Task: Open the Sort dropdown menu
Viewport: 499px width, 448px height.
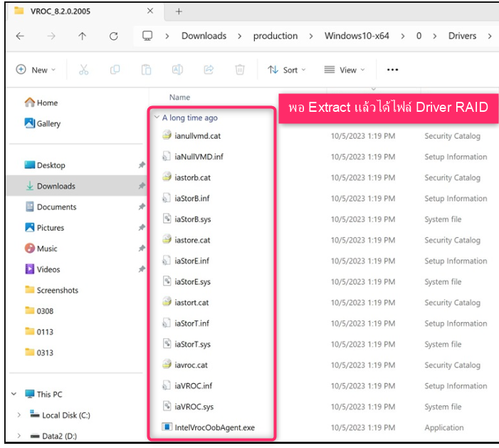Action: [287, 70]
